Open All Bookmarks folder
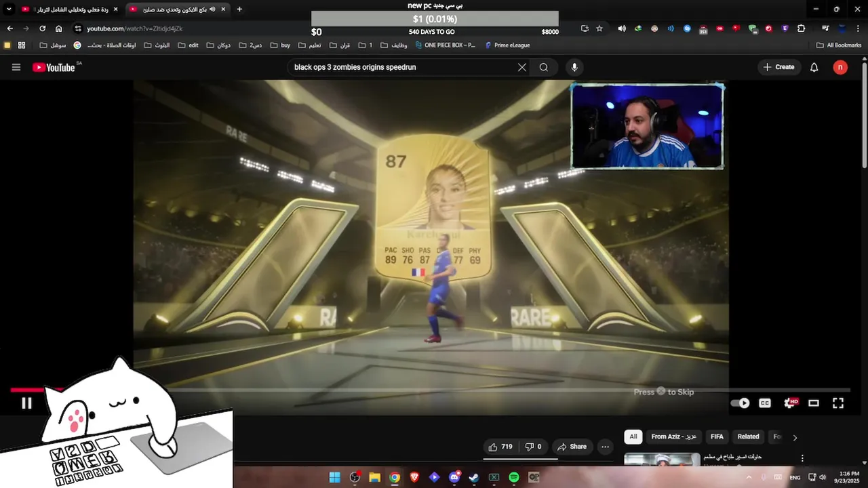 point(839,45)
